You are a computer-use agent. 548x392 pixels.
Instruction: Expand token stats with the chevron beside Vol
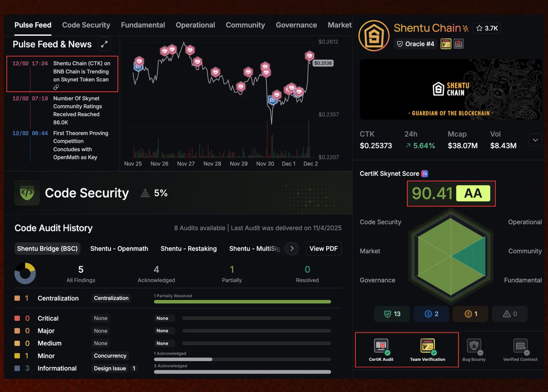pos(535,140)
